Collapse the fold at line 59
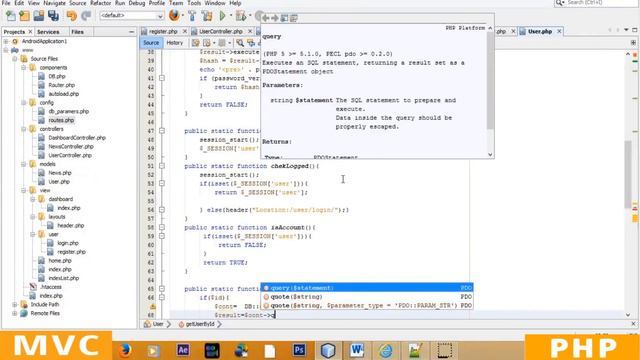 pos(162,236)
